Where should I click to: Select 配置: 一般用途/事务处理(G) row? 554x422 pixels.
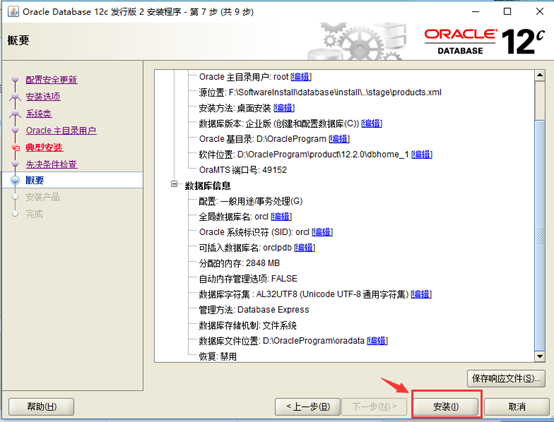[x=251, y=201]
